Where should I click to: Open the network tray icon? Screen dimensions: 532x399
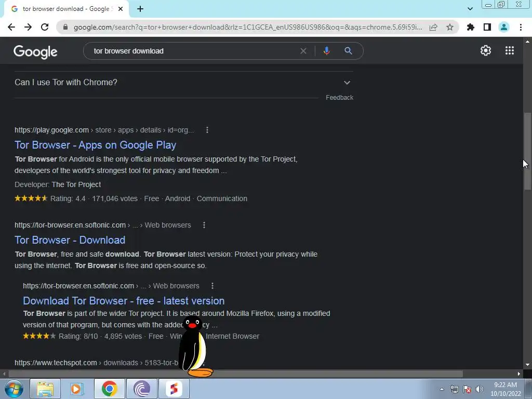click(454, 389)
